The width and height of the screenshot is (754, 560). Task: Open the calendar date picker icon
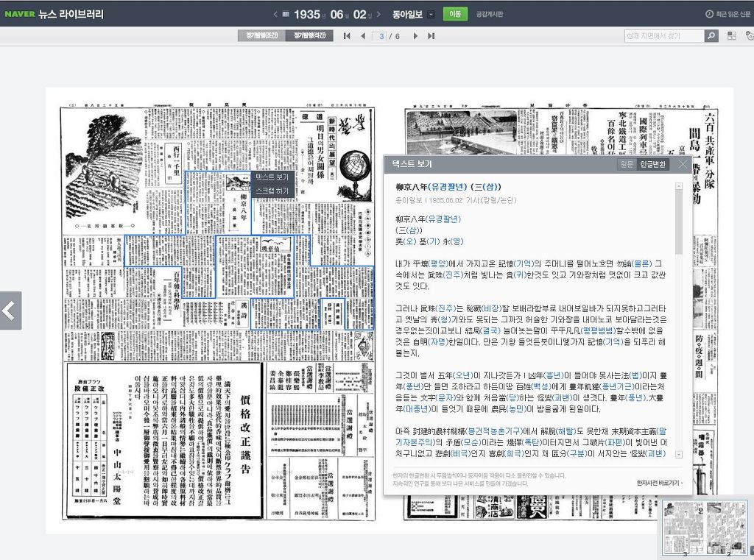(x=286, y=15)
